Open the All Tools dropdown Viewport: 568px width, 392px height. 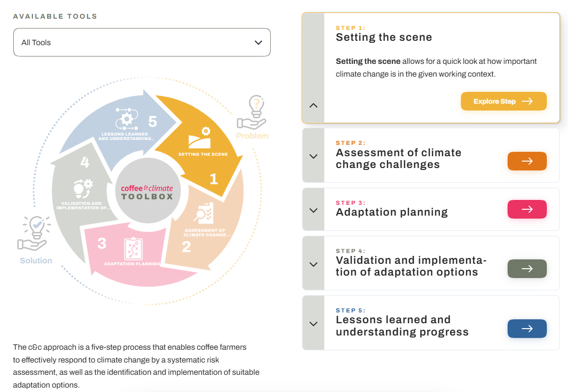(x=142, y=43)
